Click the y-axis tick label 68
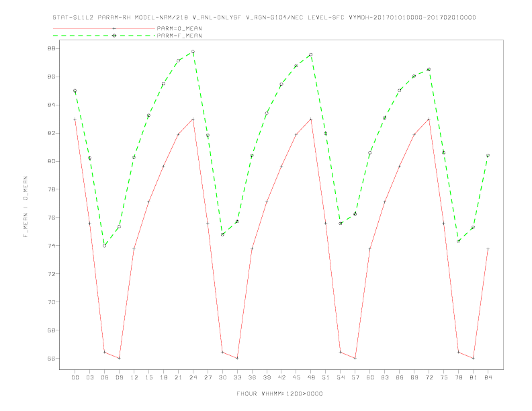 [x=51, y=330]
